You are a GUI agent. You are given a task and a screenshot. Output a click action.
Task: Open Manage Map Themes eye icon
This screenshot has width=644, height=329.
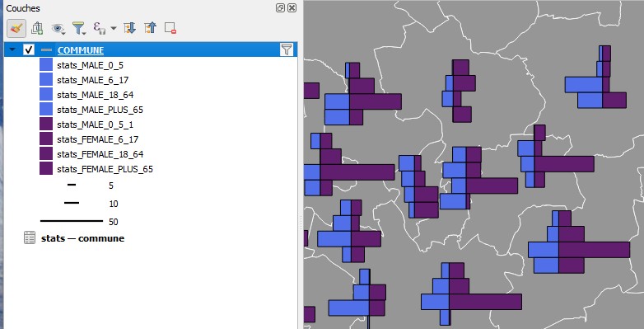point(58,28)
